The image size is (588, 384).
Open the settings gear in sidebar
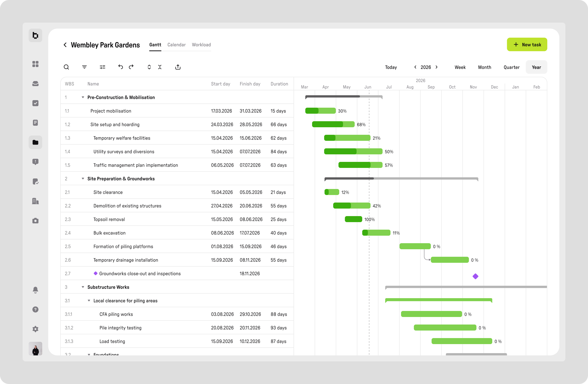(35, 329)
